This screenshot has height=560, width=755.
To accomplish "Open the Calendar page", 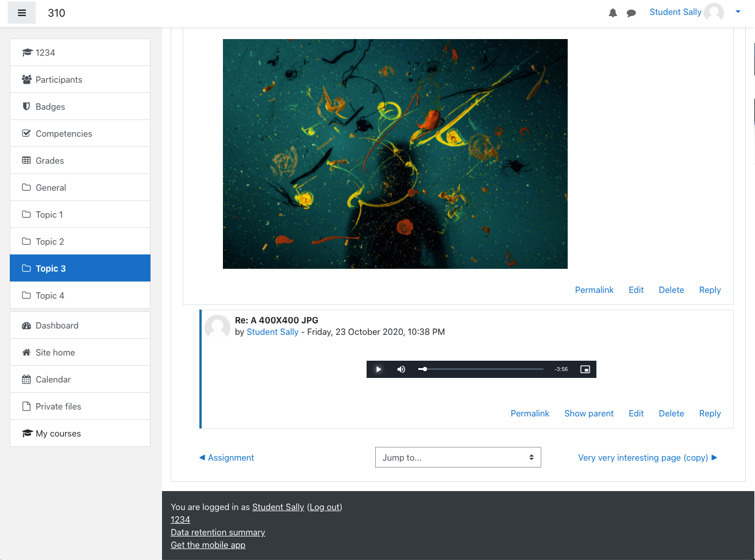I will pyautogui.click(x=80, y=379).
